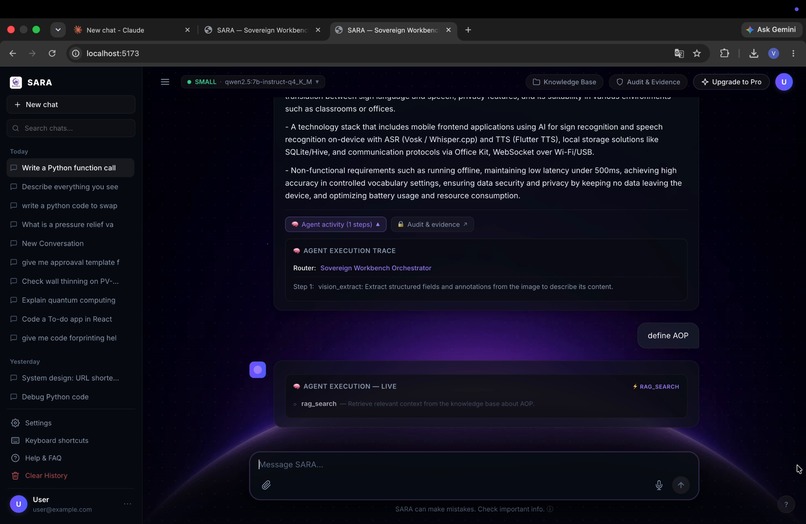Click the Message SARA input field

[473, 464]
